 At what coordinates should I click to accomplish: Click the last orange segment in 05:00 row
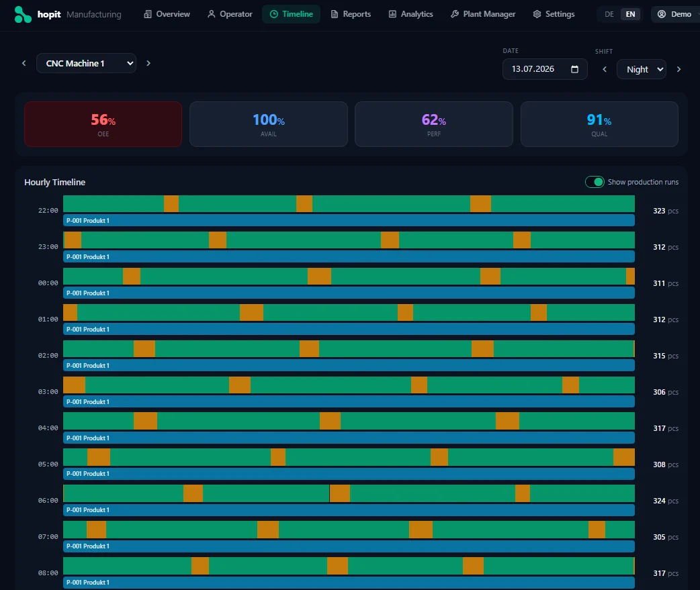624,457
